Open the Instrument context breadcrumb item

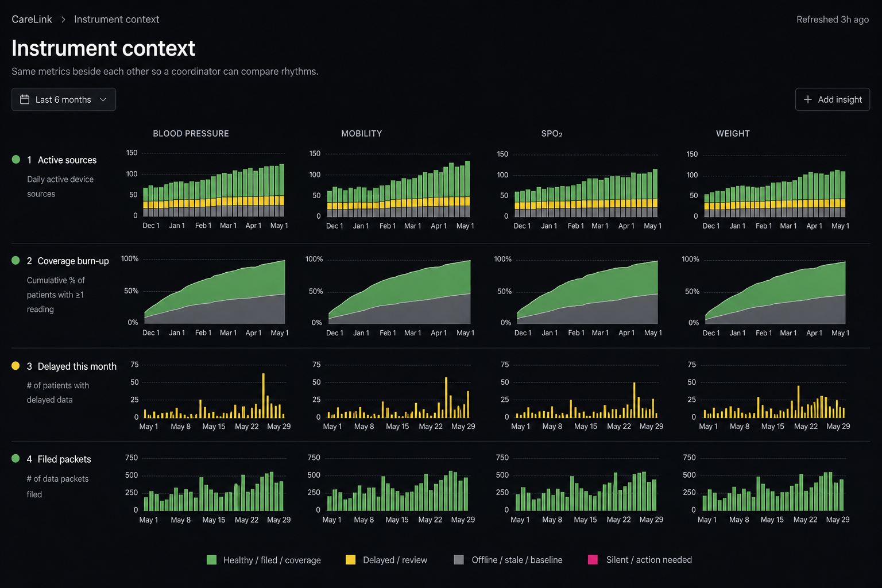coord(117,20)
